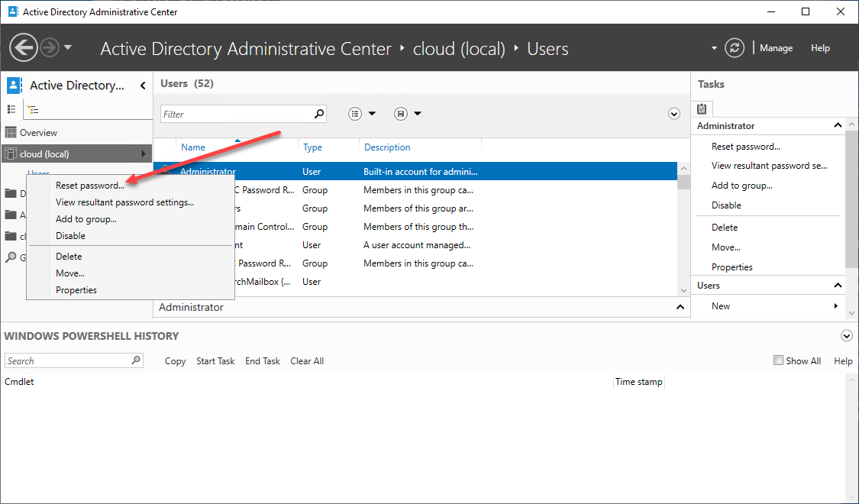The image size is (859, 504).
Task: Open the Help menu in header
Action: click(820, 48)
